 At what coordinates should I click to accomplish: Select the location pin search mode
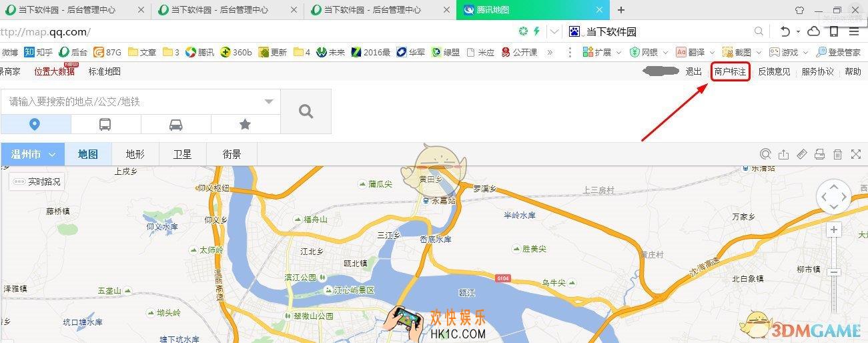35,124
